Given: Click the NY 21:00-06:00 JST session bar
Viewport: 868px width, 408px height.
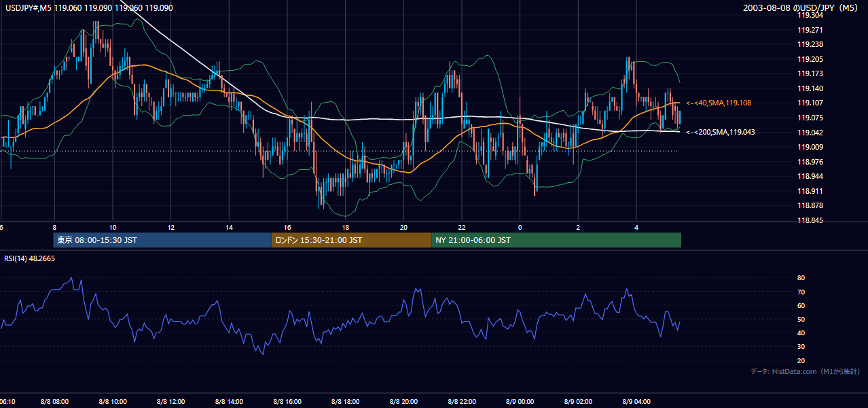Looking at the screenshot, I should click(556, 240).
